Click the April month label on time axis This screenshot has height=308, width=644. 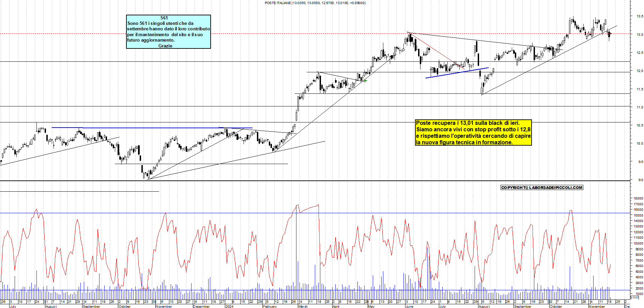click(x=336, y=306)
